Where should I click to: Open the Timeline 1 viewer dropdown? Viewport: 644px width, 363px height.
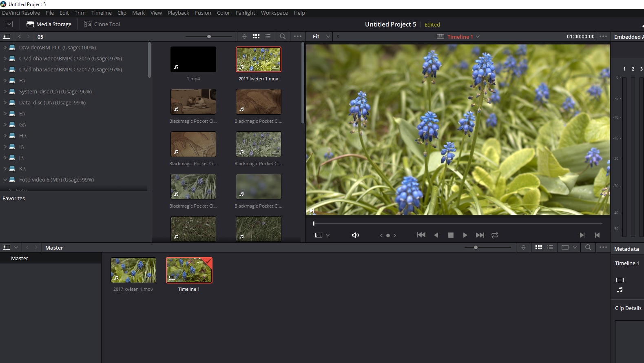463,37
